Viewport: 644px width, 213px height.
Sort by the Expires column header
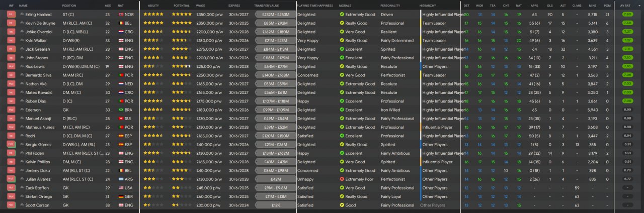click(x=234, y=6)
